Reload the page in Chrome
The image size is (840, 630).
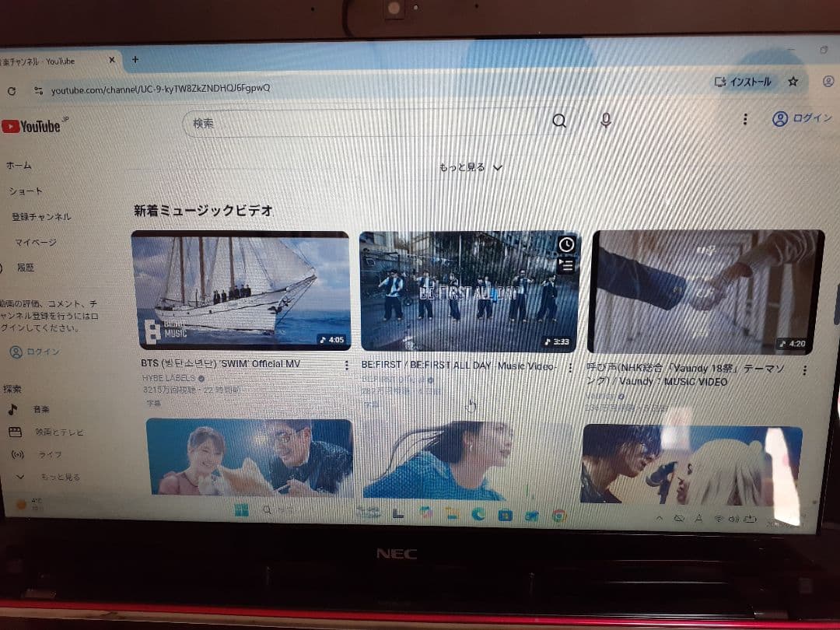(11, 91)
